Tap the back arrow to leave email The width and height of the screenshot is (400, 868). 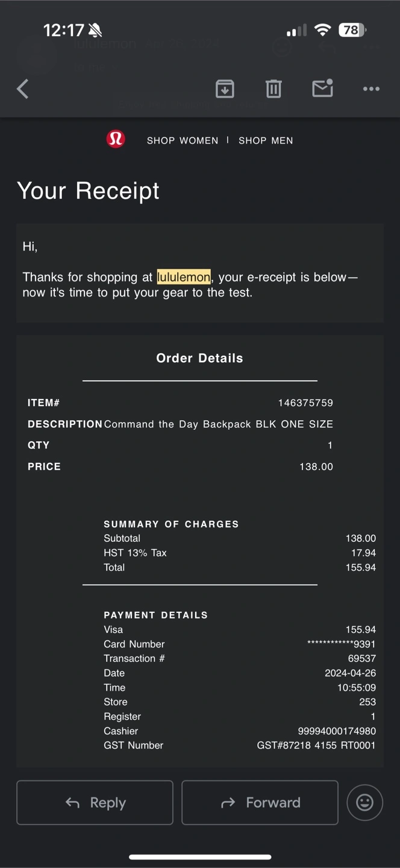pos(23,89)
